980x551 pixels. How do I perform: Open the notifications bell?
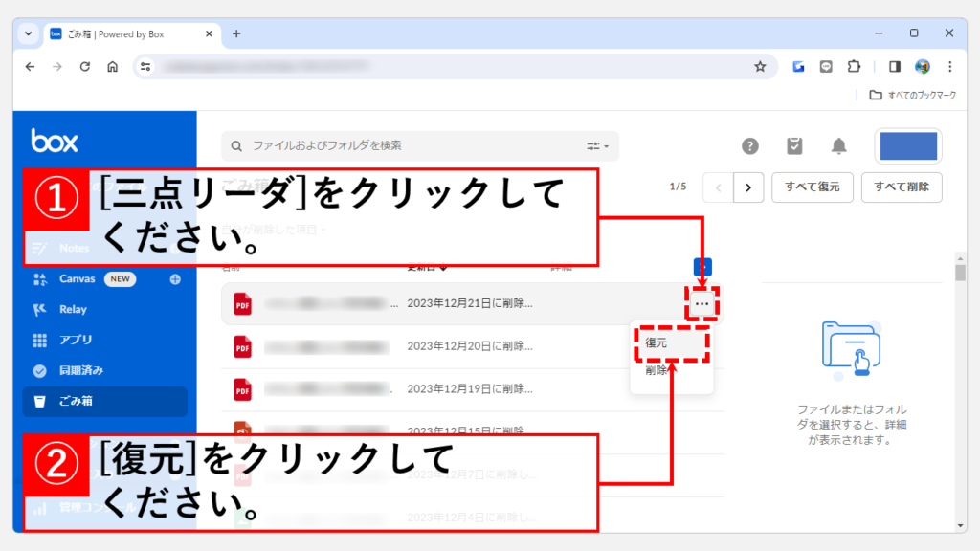838,146
